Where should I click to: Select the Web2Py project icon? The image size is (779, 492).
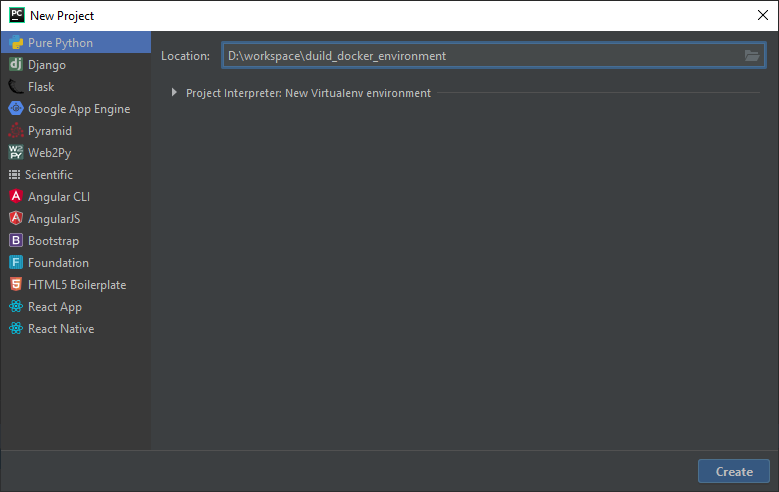16,153
